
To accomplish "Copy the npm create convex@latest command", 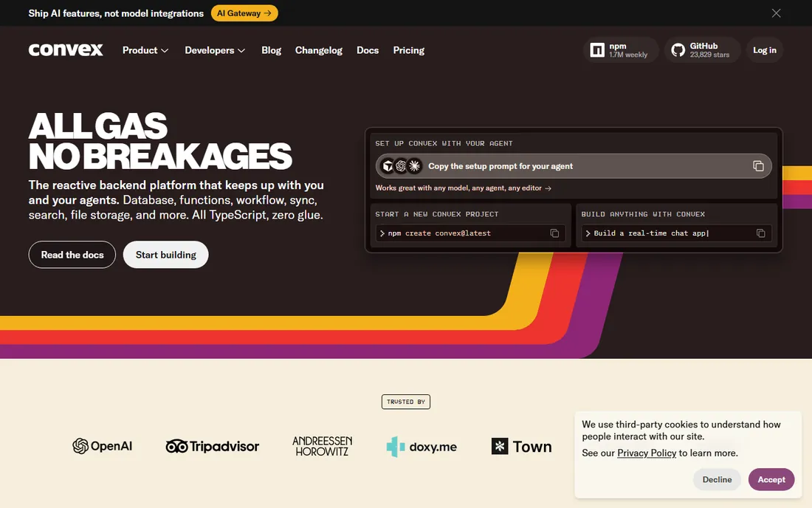I will tap(554, 233).
